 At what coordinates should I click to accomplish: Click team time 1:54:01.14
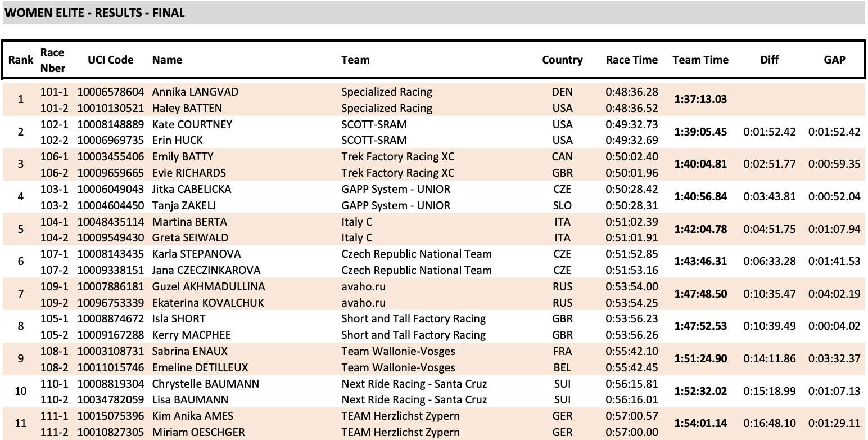tap(700, 424)
